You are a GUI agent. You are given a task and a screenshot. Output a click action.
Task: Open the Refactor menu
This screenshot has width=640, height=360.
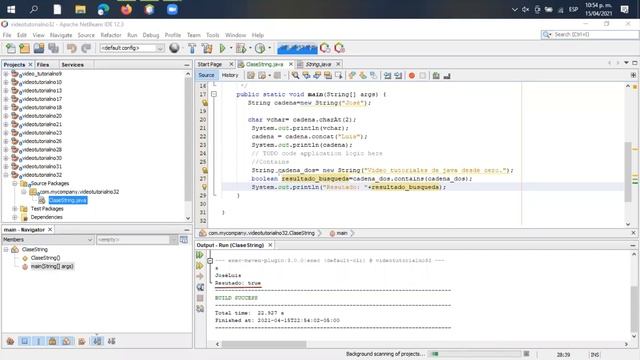[x=111, y=35]
